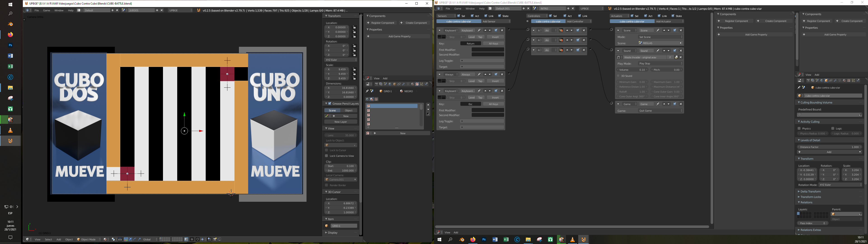Open Photoshop from the Windows taskbar
The width and height of the screenshot is (868, 244).
click(10, 45)
